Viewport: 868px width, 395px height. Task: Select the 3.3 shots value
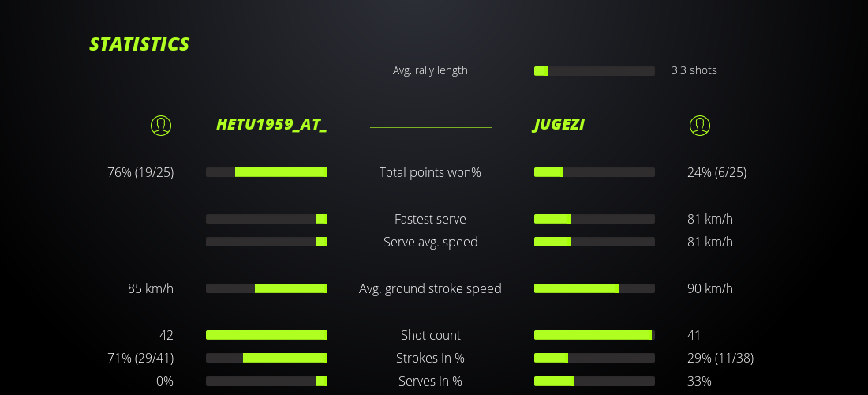(694, 70)
